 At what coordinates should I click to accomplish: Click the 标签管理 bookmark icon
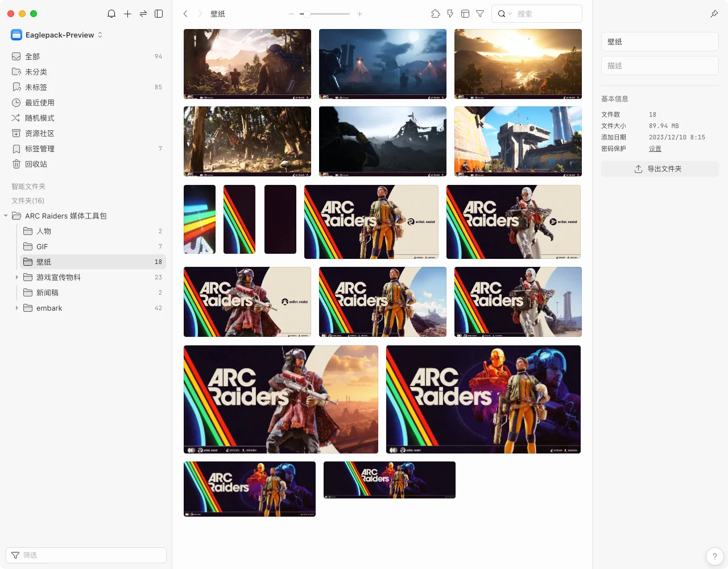click(x=16, y=149)
